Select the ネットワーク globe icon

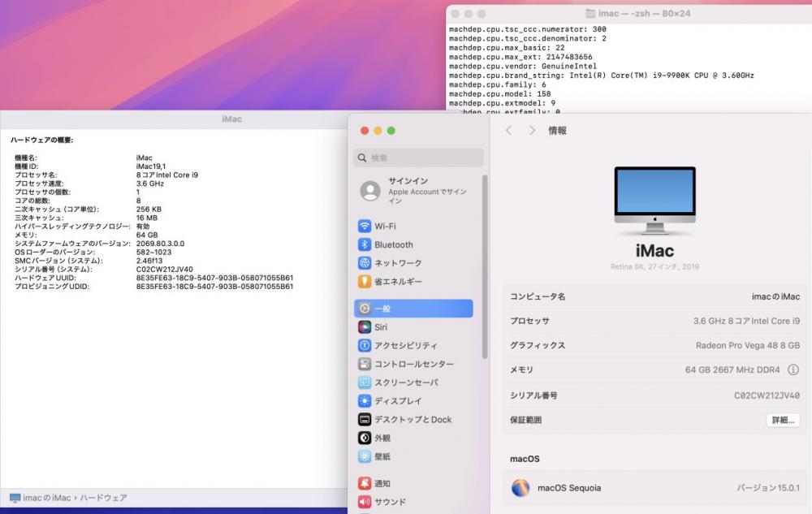[365, 263]
